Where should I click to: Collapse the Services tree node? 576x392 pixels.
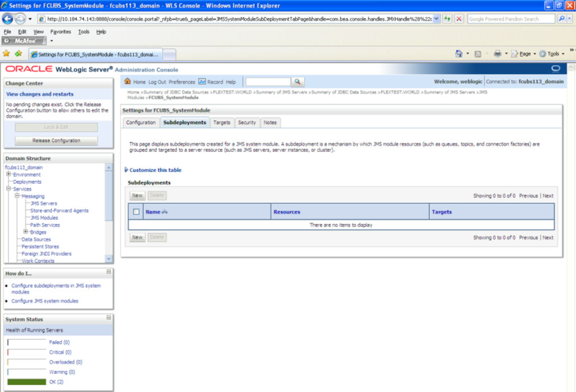tap(8, 188)
